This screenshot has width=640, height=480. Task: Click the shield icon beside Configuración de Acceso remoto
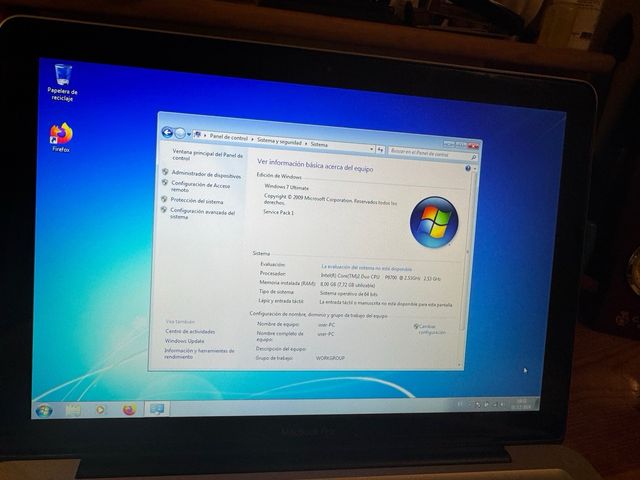pos(165,182)
